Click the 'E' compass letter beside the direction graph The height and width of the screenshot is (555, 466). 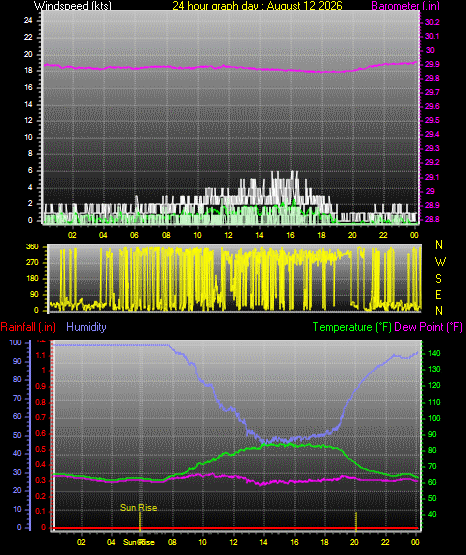click(x=438, y=294)
